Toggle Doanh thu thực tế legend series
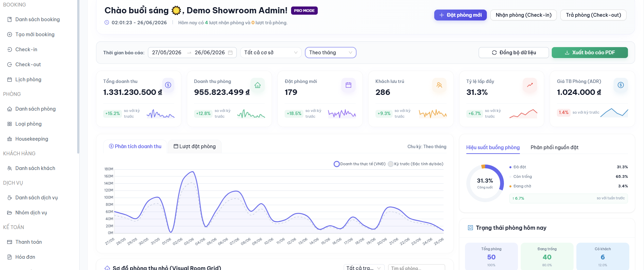Screen dimensions: 644x270 click(x=359, y=164)
